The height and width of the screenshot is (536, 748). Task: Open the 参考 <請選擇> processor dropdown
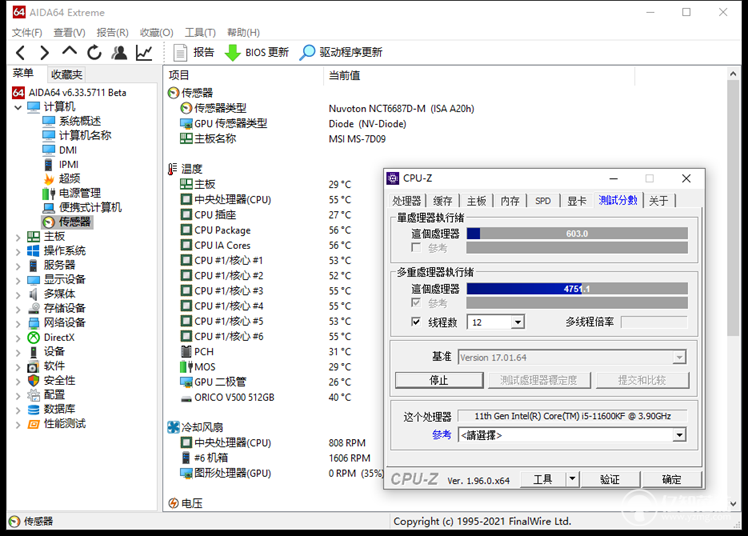[680, 435]
